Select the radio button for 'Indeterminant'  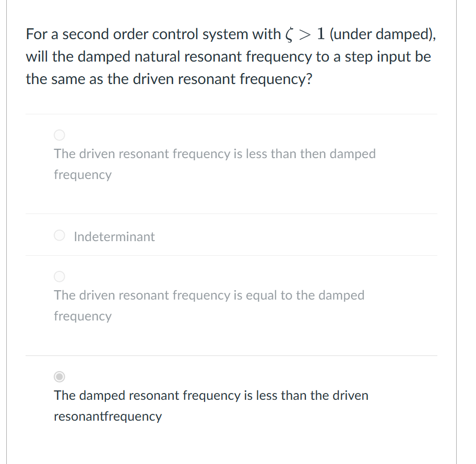[x=59, y=235]
